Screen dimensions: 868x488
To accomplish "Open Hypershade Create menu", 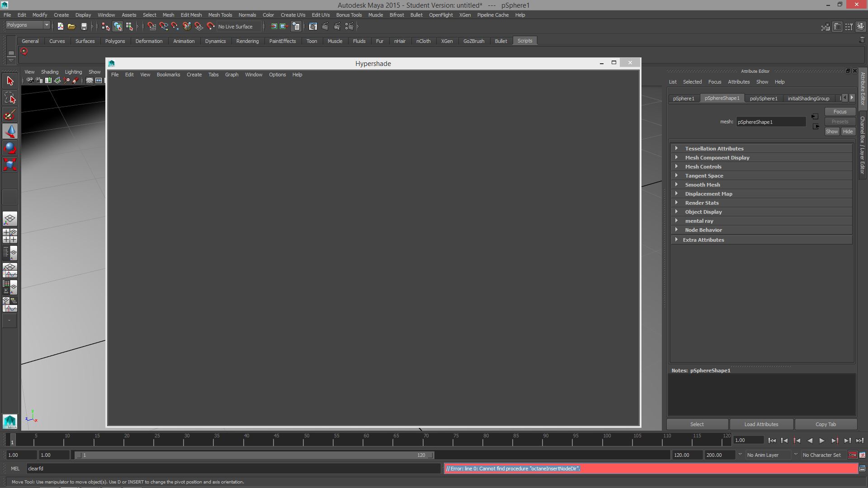I will 194,75.
